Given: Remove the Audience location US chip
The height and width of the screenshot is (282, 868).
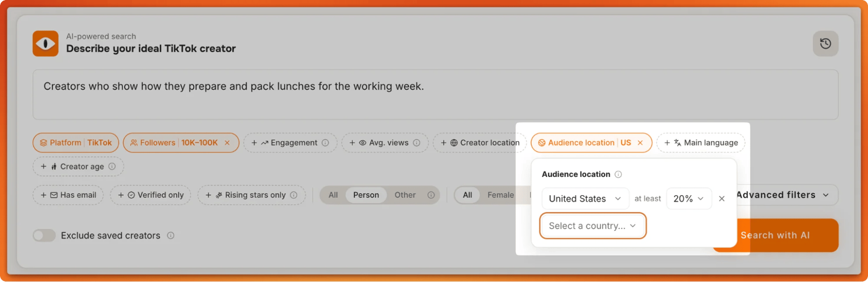Looking at the screenshot, I should tap(640, 143).
